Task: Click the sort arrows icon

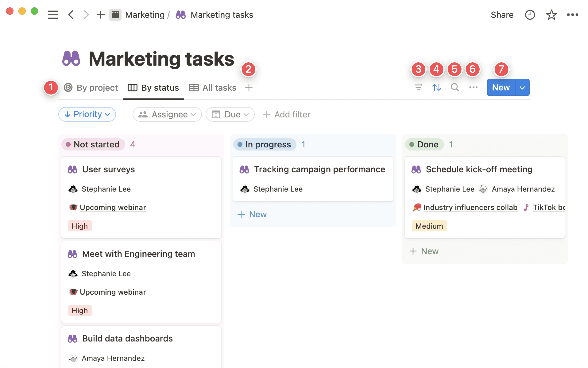Action: pos(436,87)
